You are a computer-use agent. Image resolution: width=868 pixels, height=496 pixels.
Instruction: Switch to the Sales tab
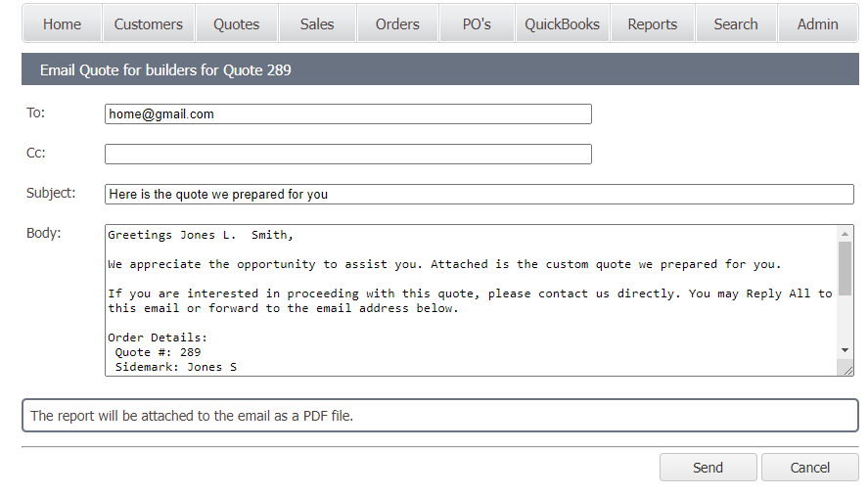(317, 24)
